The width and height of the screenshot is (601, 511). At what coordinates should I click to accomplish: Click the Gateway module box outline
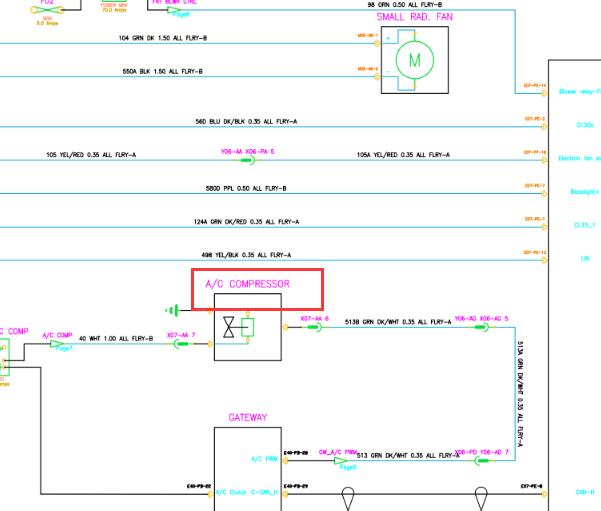click(x=248, y=469)
